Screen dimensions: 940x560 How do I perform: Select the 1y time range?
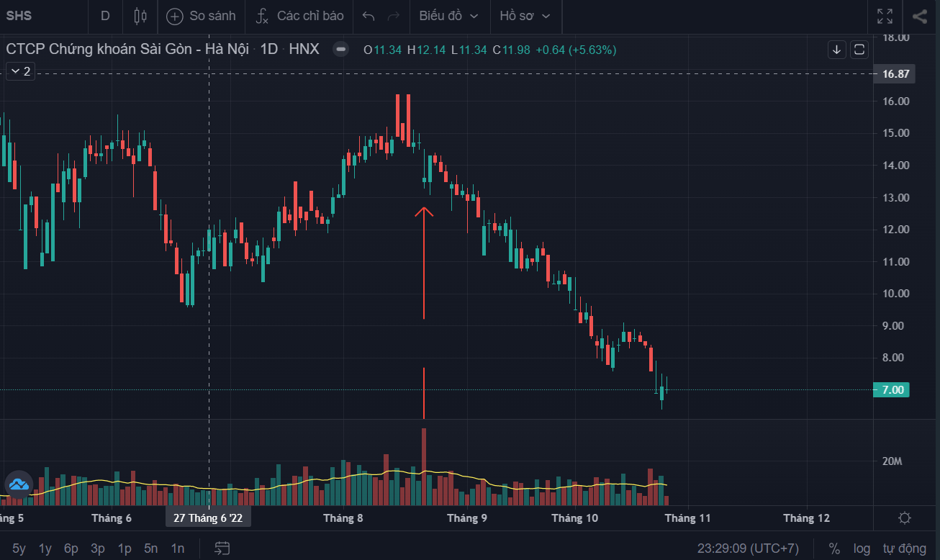45,548
